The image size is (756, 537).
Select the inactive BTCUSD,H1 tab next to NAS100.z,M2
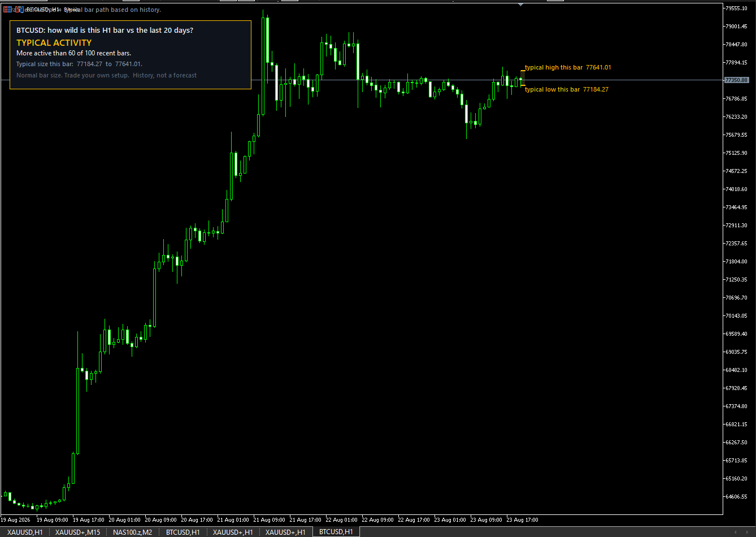[183, 532]
